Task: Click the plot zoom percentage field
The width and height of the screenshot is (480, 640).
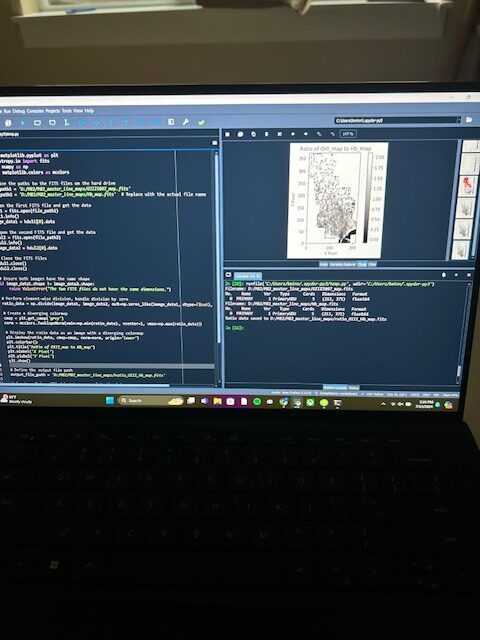Action: 348,134
